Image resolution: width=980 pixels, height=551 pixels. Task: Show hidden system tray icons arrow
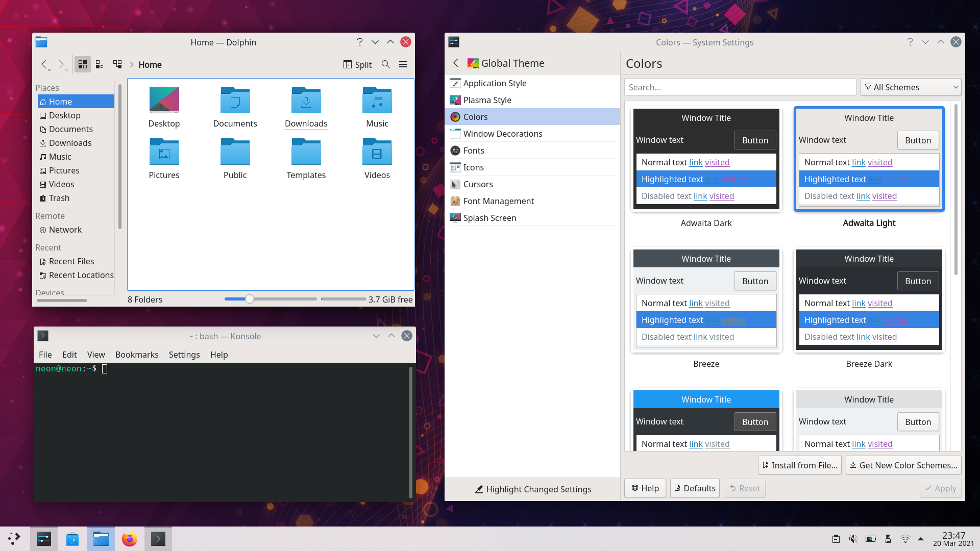(921, 539)
